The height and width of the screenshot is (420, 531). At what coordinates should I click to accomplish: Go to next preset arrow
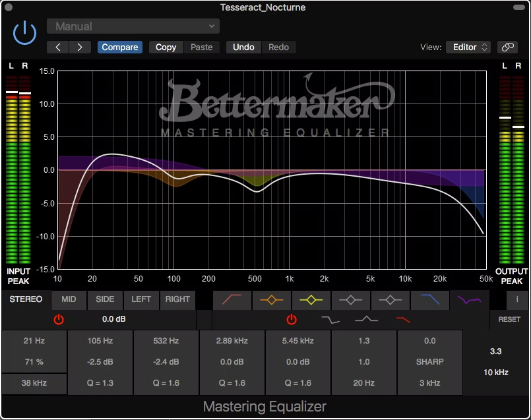80,47
